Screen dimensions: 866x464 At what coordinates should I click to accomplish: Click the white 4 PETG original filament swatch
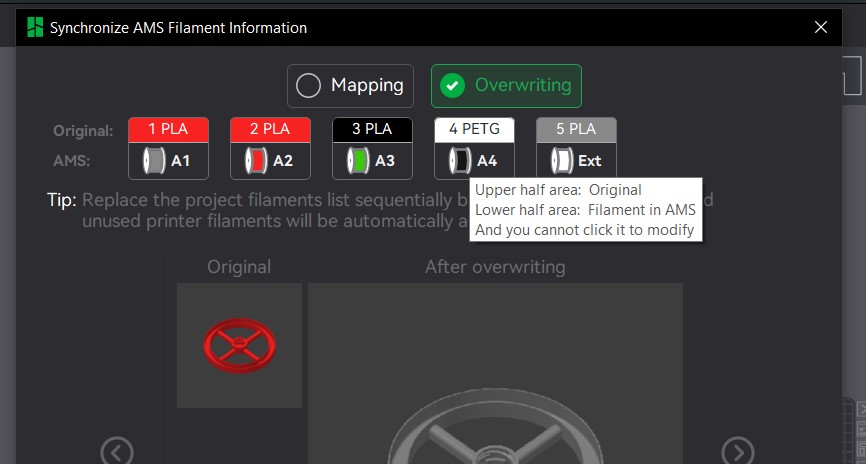[474, 129]
